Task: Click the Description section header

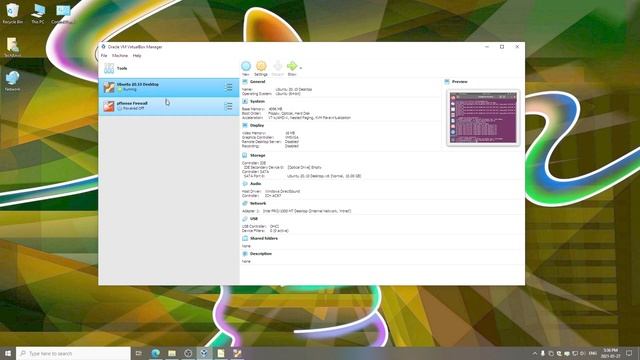Action: (261, 254)
